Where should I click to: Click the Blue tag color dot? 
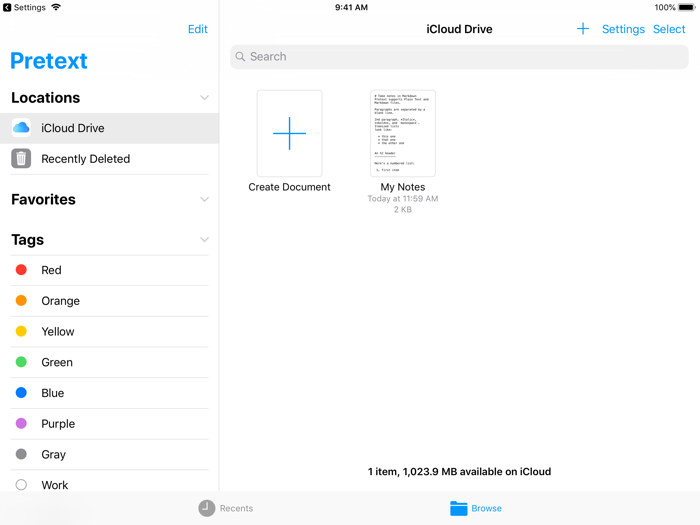pyautogui.click(x=21, y=393)
